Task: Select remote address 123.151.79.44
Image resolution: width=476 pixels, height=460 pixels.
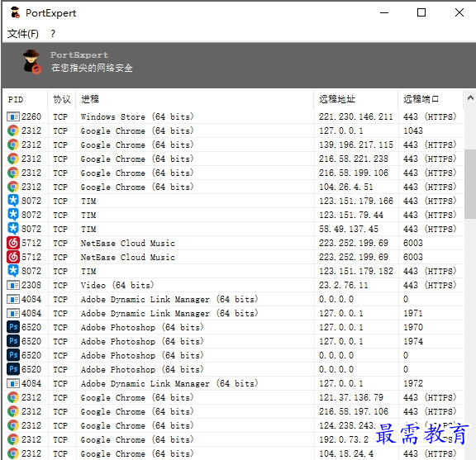Action: click(351, 215)
